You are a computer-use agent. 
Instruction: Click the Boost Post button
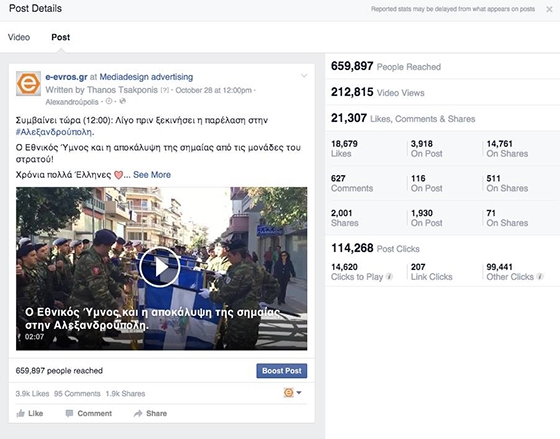point(282,371)
